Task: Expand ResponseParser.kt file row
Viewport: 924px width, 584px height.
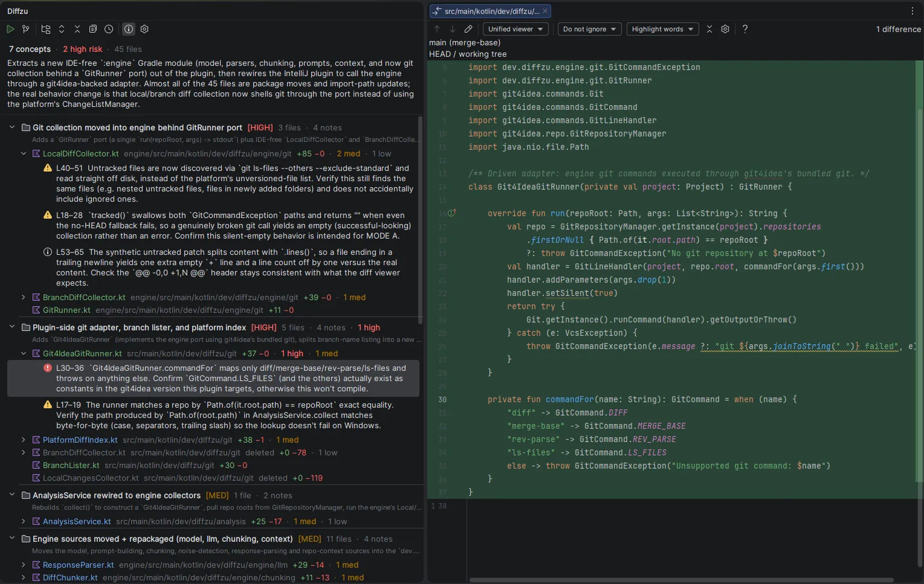Action: (x=24, y=565)
